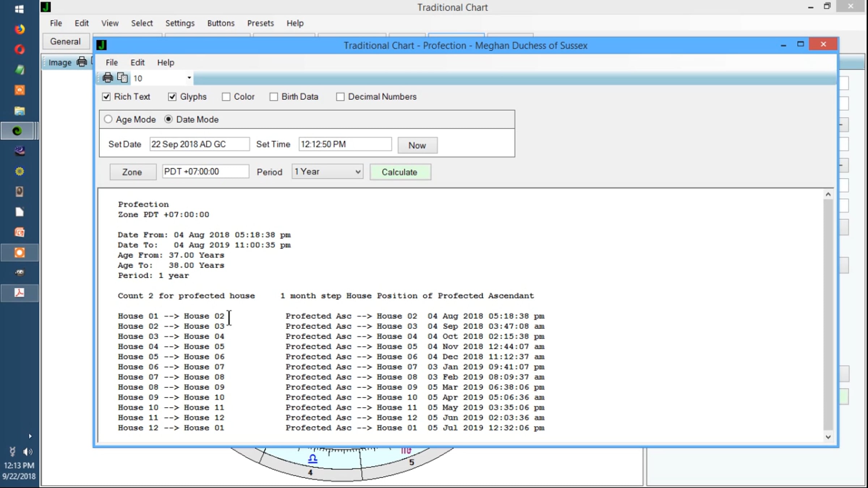Click the results scrollbar down arrow
Image resolution: width=868 pixels, height=488 pixels.
pos(828,437)
